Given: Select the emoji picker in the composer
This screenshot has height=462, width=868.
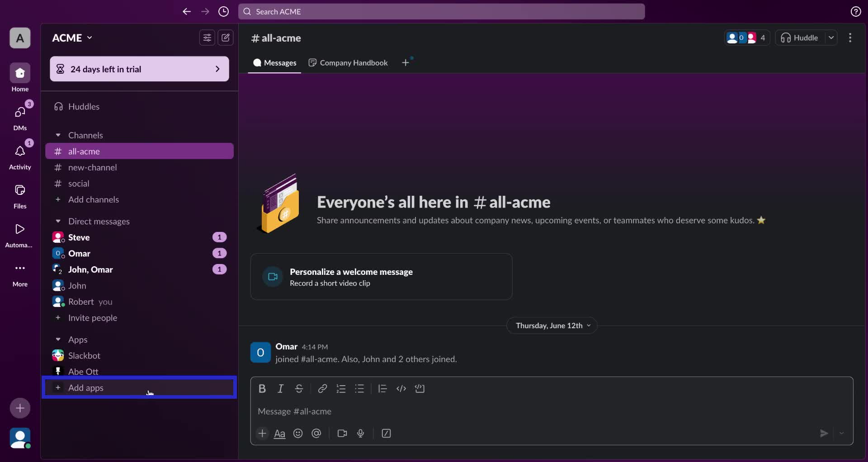Looking at the screenshot, I should pos(298,434).
